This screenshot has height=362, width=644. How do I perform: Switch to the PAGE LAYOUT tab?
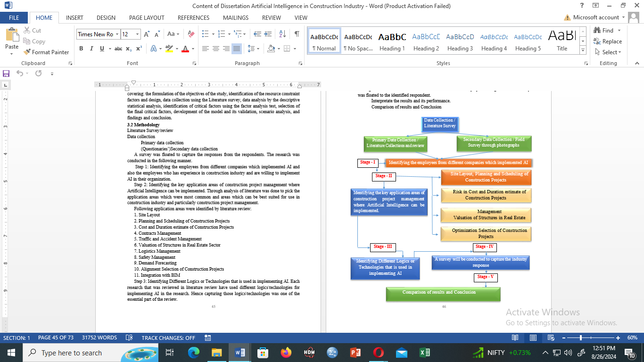[x=147, y=17]
